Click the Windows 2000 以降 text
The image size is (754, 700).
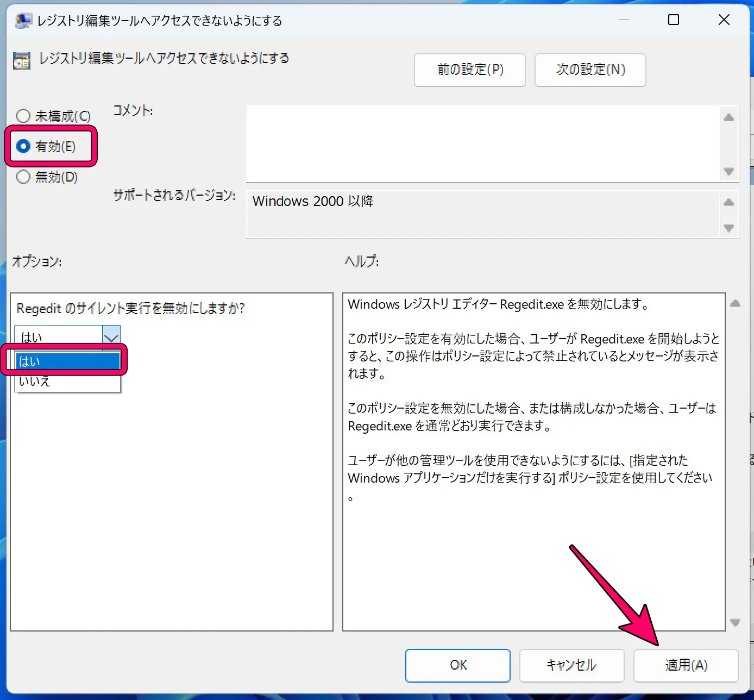pyautogui.click(x=313, y=201)
